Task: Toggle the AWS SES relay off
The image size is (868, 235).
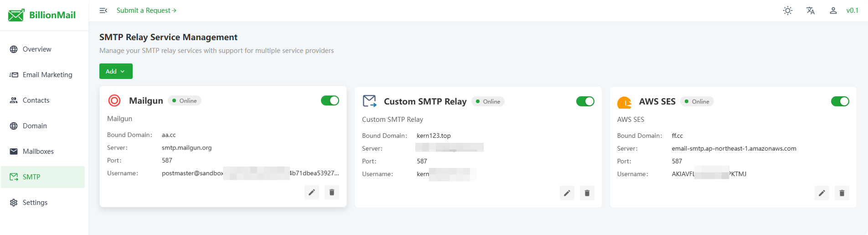Action: click(840, 101)
